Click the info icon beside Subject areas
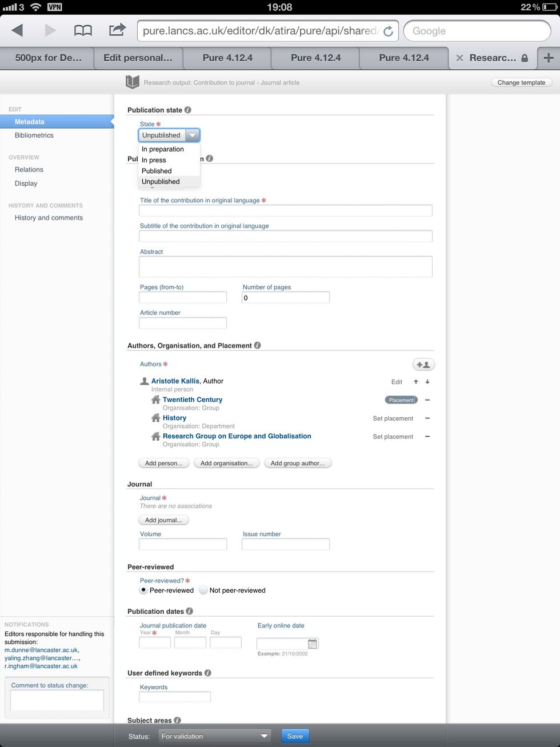The height and width of the screenshot is (747, 560). tap(177, 720)
